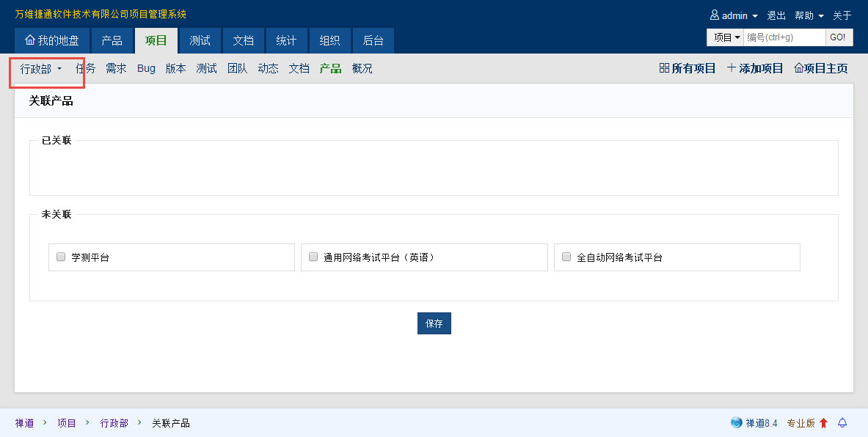Viewport: 868px width, 437px height.
Task: Open the 需求 submenu item
Action: point(116,68)
